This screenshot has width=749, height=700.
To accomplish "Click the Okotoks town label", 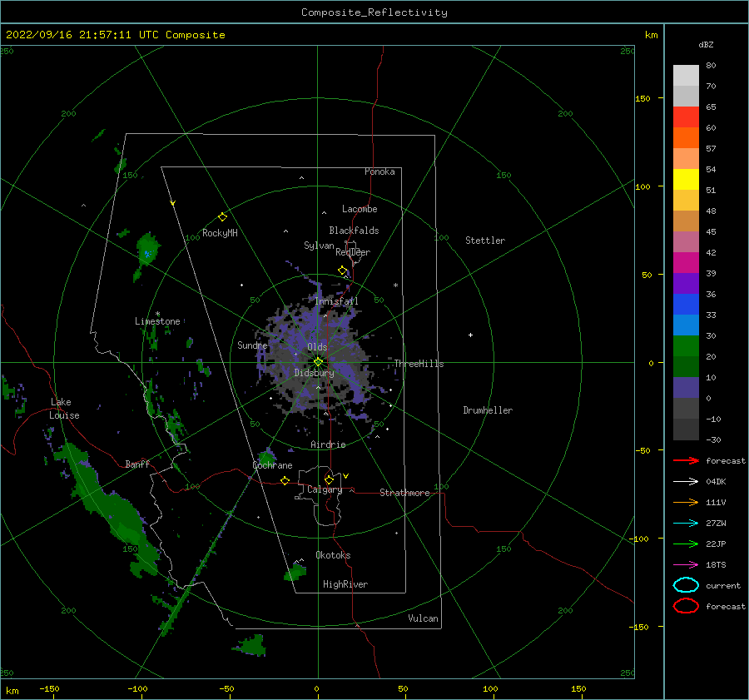I will click(x=333, y=555).
